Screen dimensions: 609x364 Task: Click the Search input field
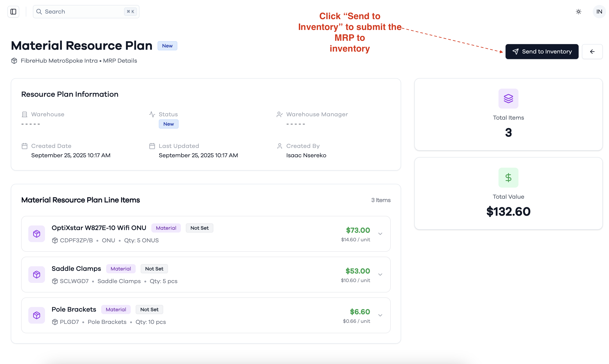click(86, 11)
